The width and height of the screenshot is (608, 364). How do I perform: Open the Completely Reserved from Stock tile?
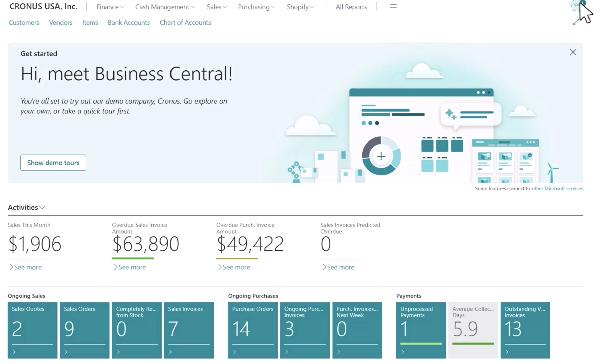click(x=137, y=330)
